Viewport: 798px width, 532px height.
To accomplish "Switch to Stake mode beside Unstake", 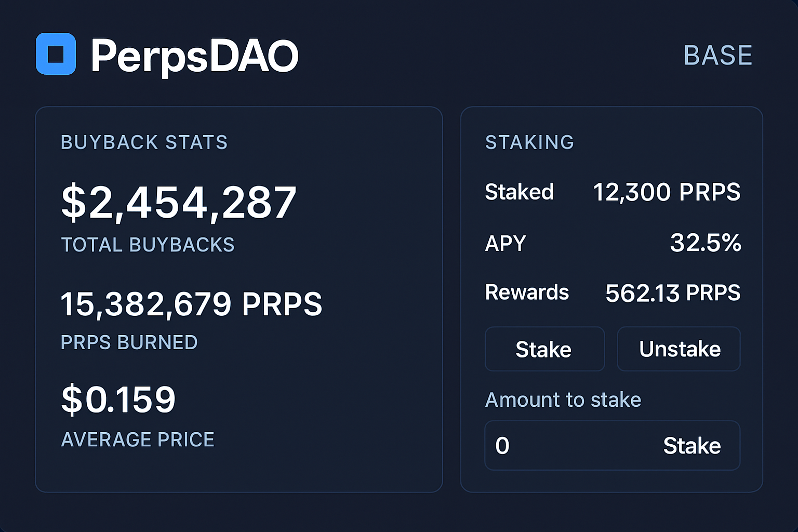I will point(544,349).
